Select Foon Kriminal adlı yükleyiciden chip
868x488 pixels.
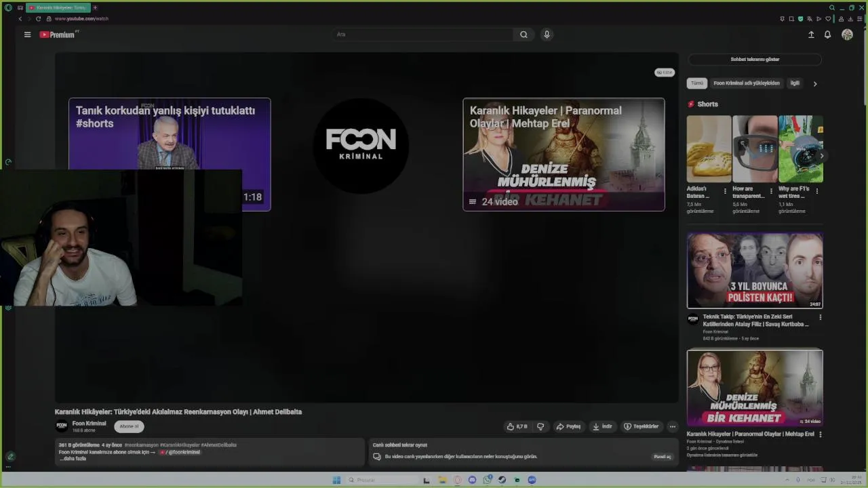(x=747, y=83)
